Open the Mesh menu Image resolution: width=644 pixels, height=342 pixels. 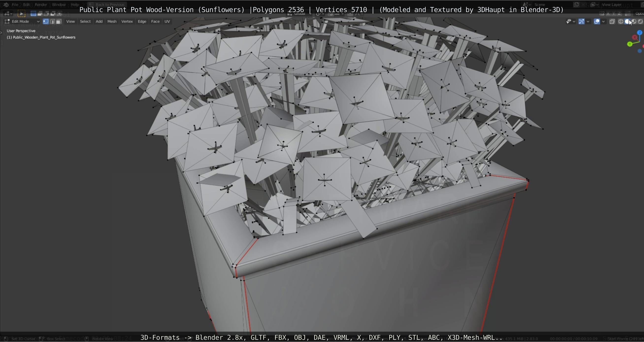[x=112, y=21]
